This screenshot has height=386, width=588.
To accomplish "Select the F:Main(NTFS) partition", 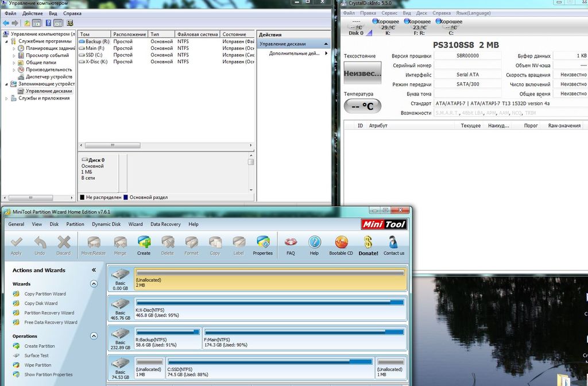I will click(304, 338).
